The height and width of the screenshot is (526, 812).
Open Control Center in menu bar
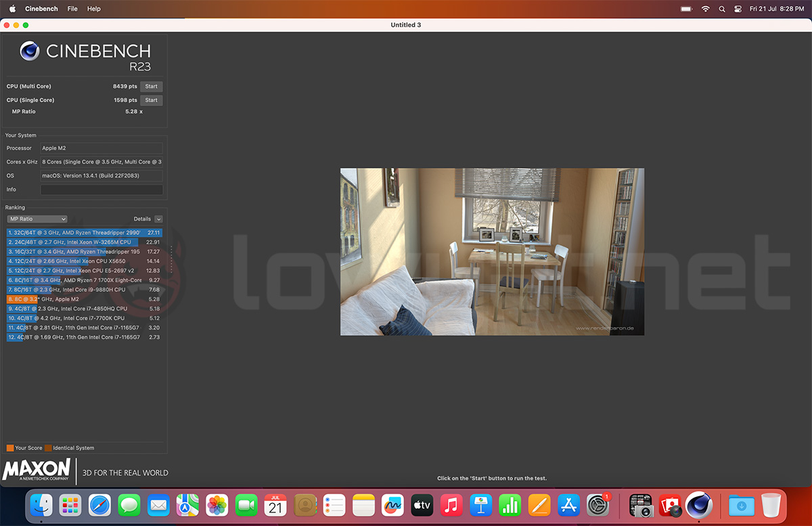738,9
